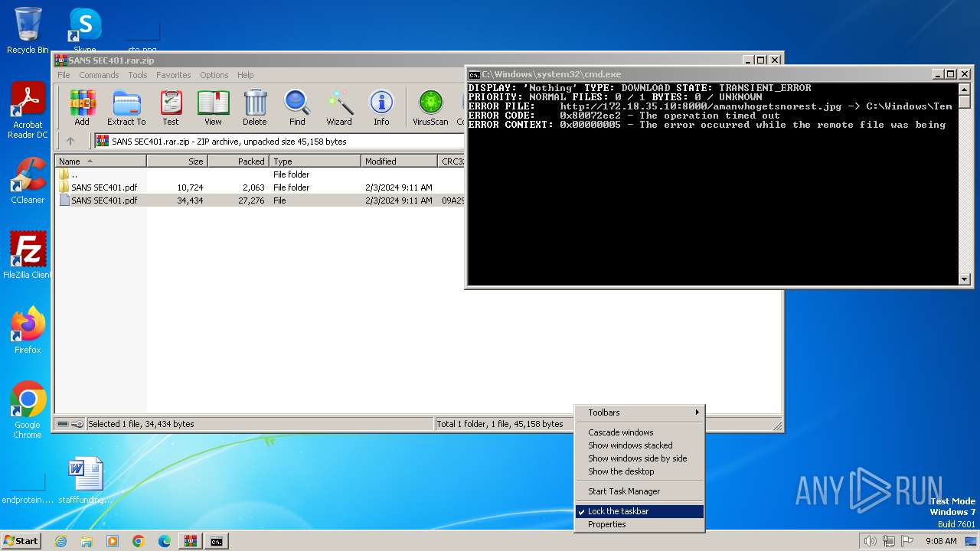Click the Delete trash icon in WinRAR

[x=255, y=107]
